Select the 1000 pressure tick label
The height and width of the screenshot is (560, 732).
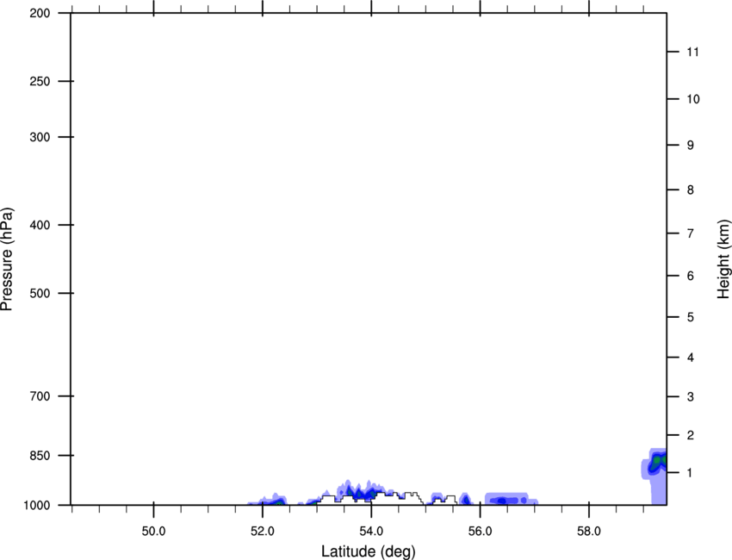[x=37, y=506]
